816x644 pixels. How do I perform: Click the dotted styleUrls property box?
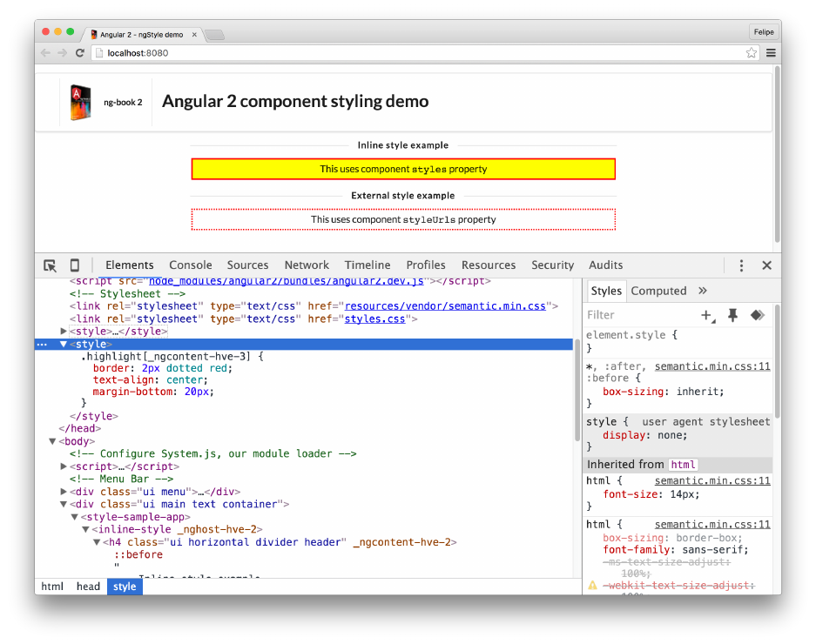[403, 219]
